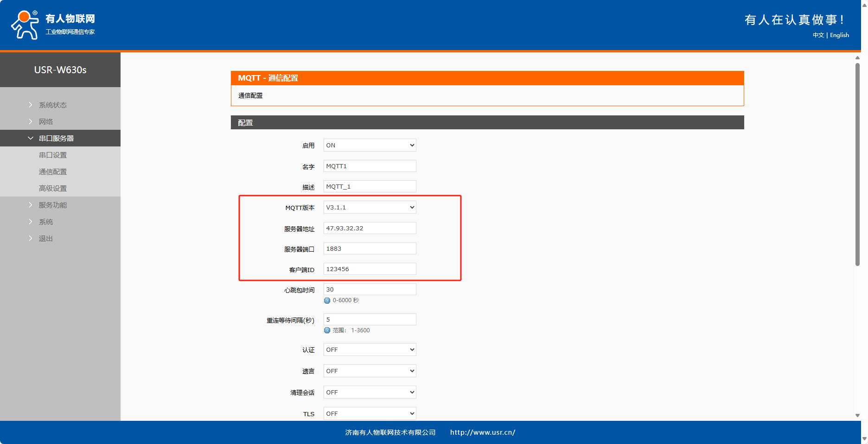
Task: Switch language to English
Action: (x=839, y=35)
